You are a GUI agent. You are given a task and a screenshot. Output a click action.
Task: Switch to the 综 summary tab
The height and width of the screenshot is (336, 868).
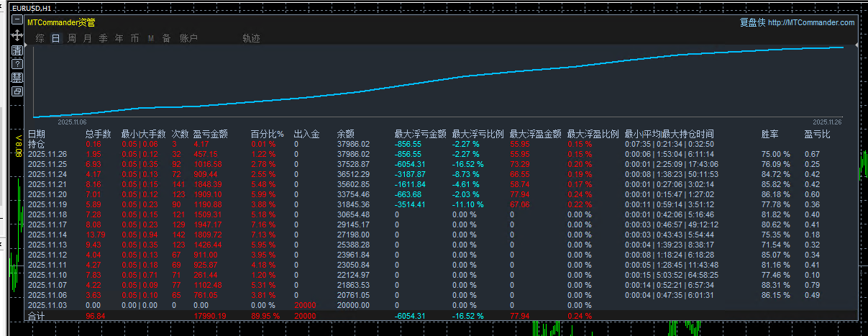coord(40,38)
